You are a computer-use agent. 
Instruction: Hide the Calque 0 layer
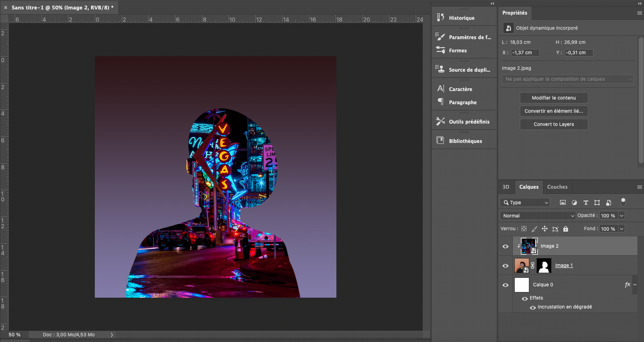click(x=506, y=285)
